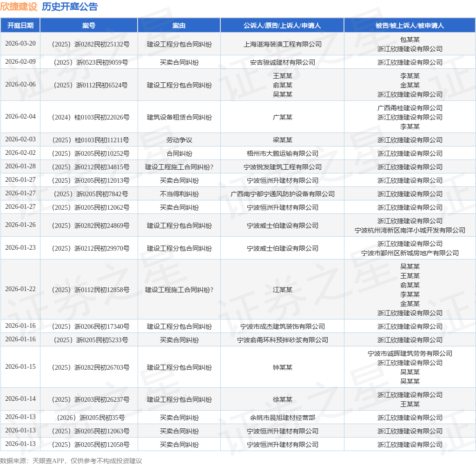Click plaintiff 徐某某

click(x=282, y=399)
